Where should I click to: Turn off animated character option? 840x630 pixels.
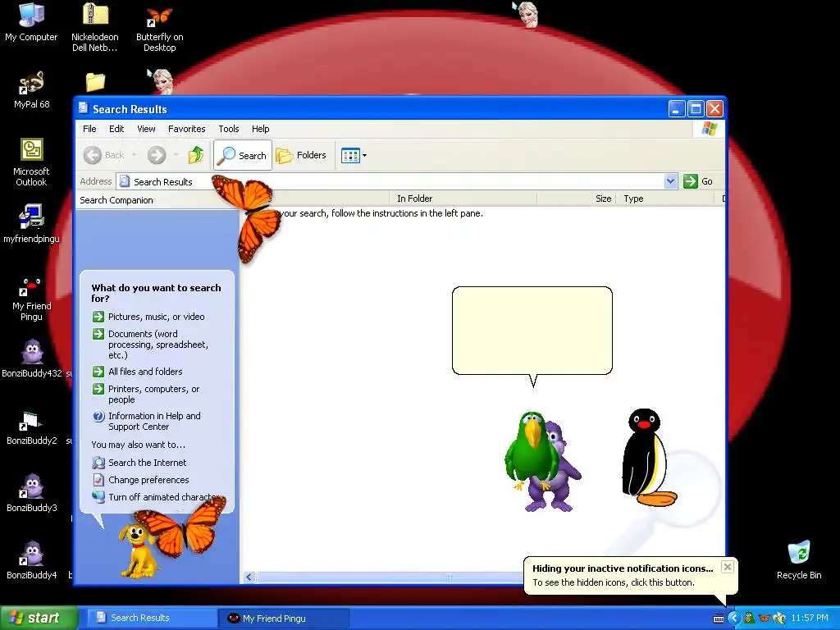[154, 497]
